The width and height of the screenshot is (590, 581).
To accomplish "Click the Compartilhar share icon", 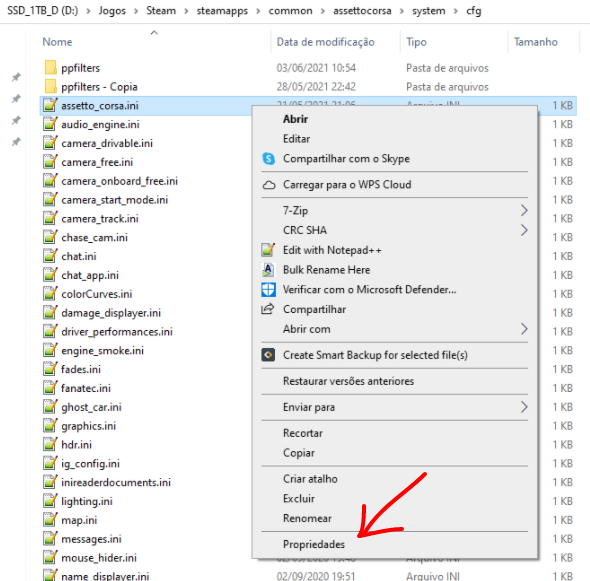I will tap(268, 309).
